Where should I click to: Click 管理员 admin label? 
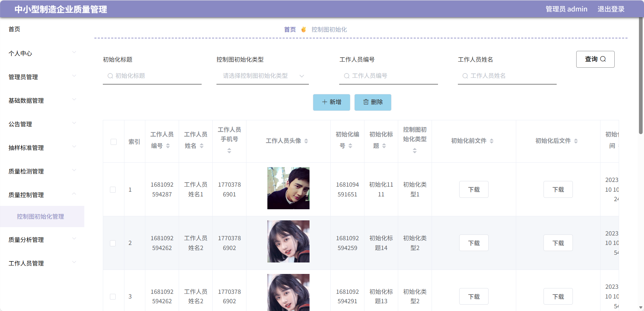[566, 9]
